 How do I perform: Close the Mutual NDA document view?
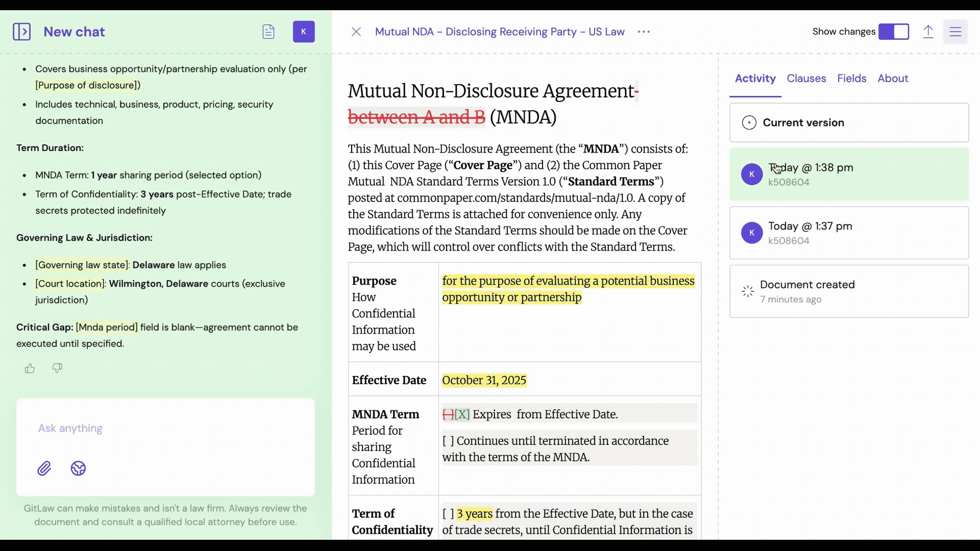[x=356, y=32]
